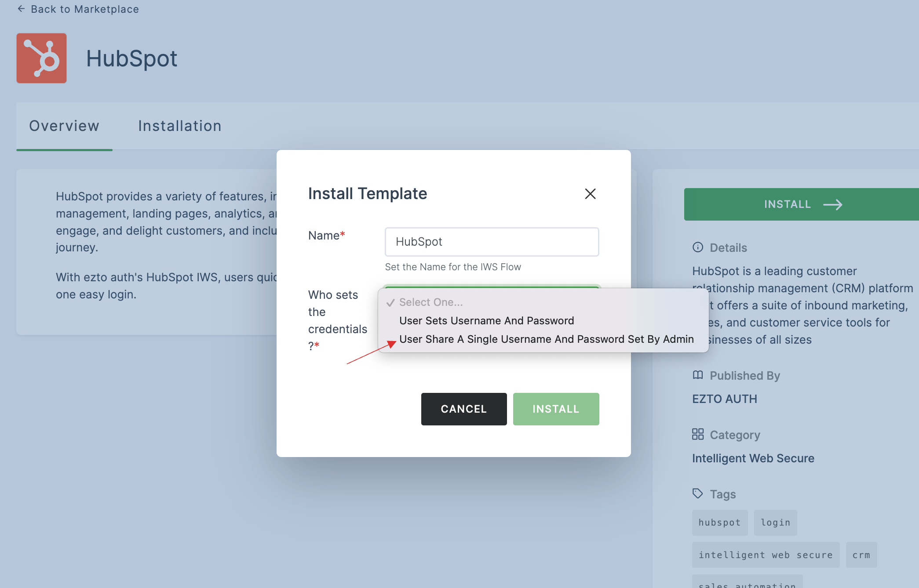Viewport: 919px width, 588px height.
Task: Click the CANCEL button in modal
Action: tap(464, 409)
